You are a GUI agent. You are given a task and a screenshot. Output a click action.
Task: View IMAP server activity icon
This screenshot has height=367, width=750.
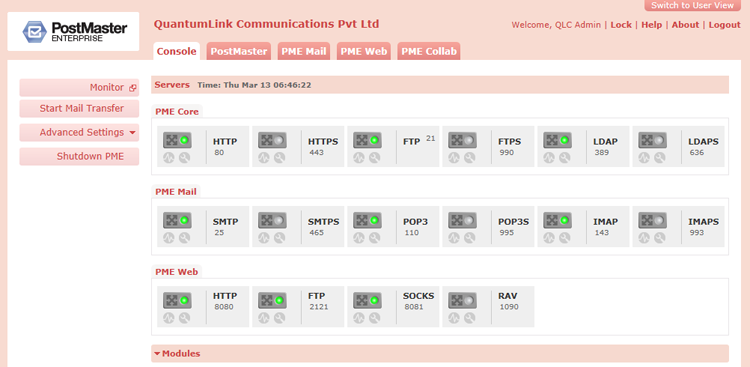tap(549, 238)
